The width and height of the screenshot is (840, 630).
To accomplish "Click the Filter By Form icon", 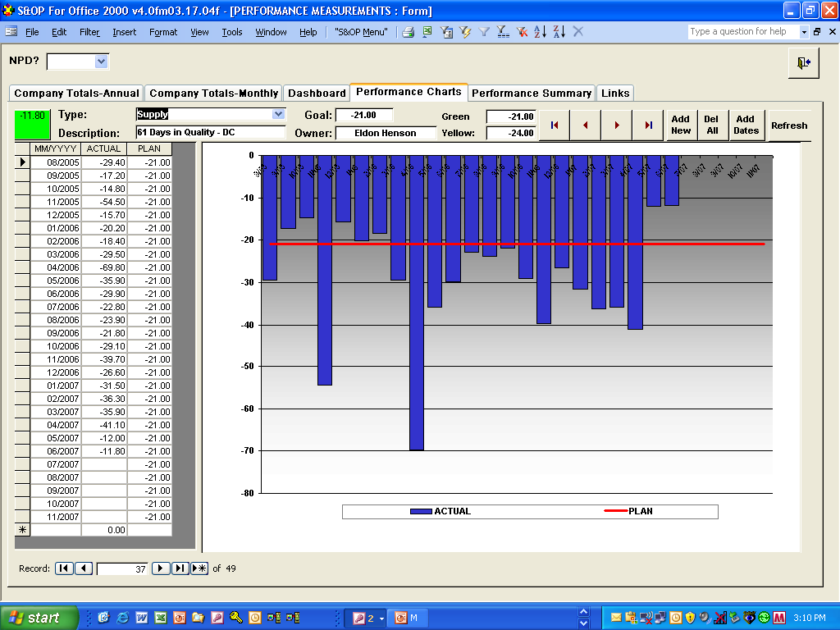I will pyautogui.click(x=447, y=32).
